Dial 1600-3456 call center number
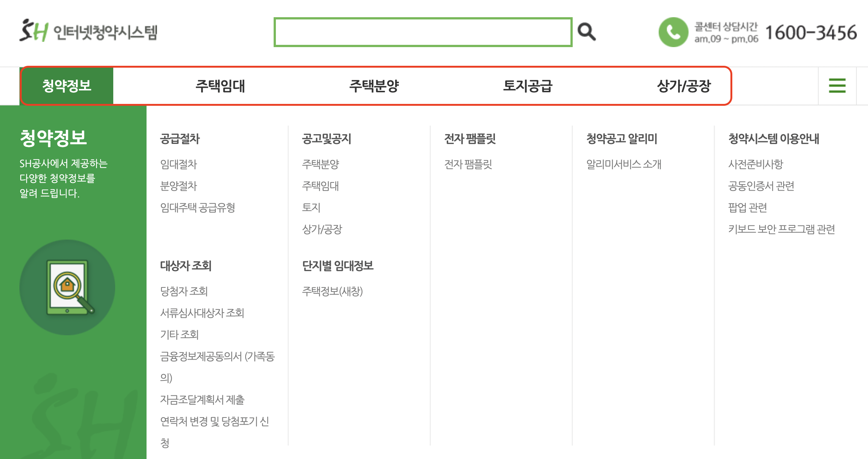This screenshot has width=868, height=459. pyautogui.click(x=809, y=33)
